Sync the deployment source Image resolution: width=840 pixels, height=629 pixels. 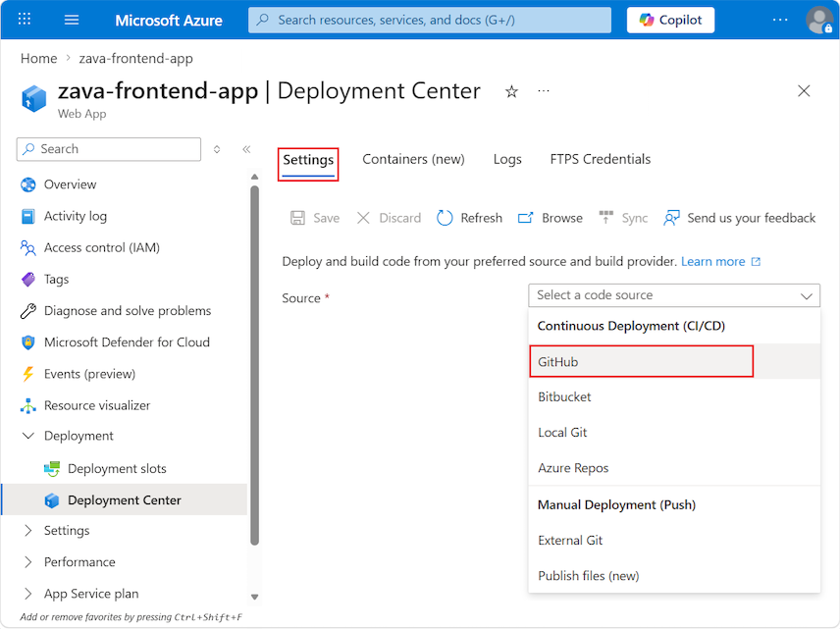[623, 217]
